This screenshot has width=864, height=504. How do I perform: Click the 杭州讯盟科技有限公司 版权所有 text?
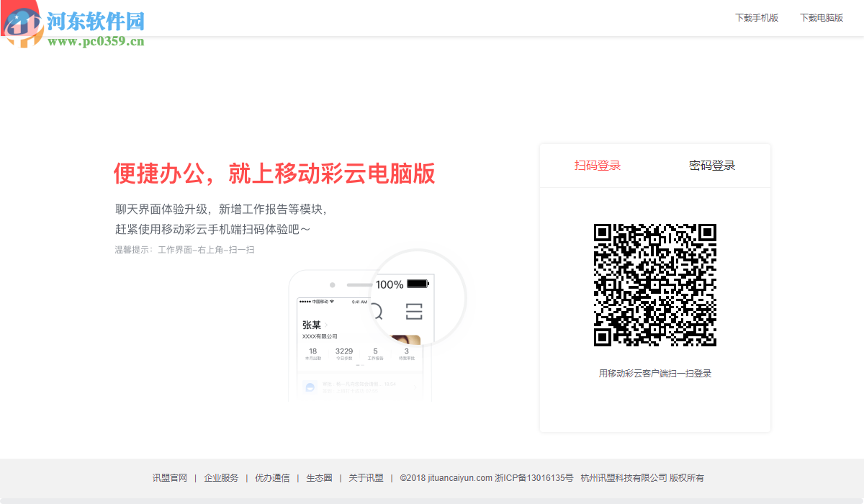click(x=642, y=478)
